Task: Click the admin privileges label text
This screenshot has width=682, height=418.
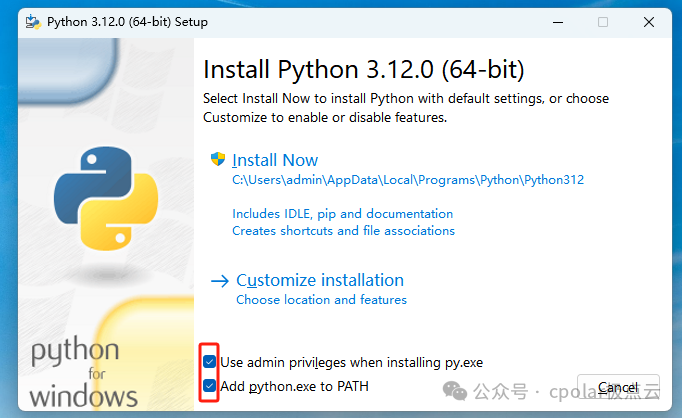Action: (351, 361)
